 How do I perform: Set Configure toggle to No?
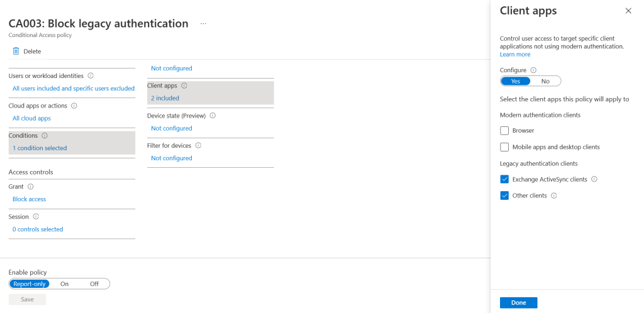[545, 81]
